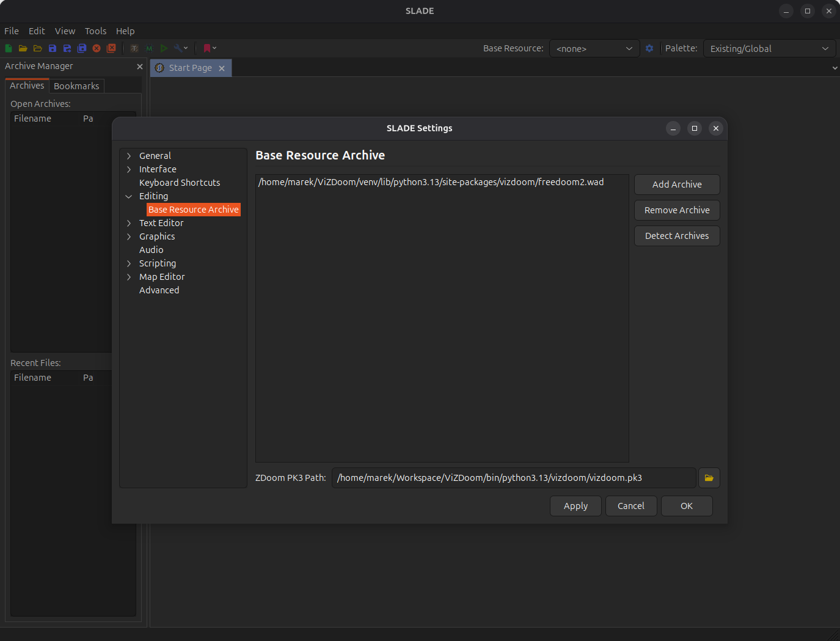The image size is (840, 641).
Task: Switch to the Bookmarks tab
Action: (x=76, y=86)
